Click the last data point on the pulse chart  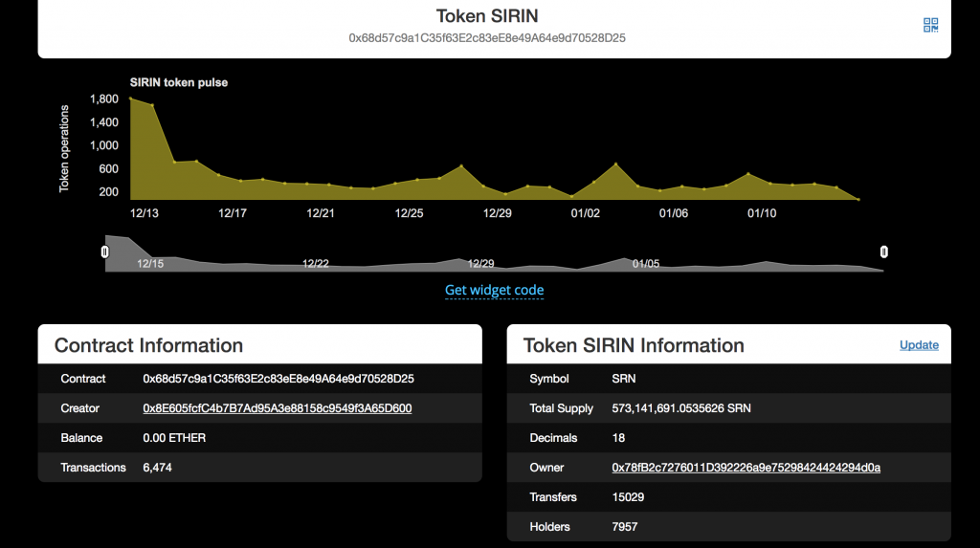click(858, 200)
